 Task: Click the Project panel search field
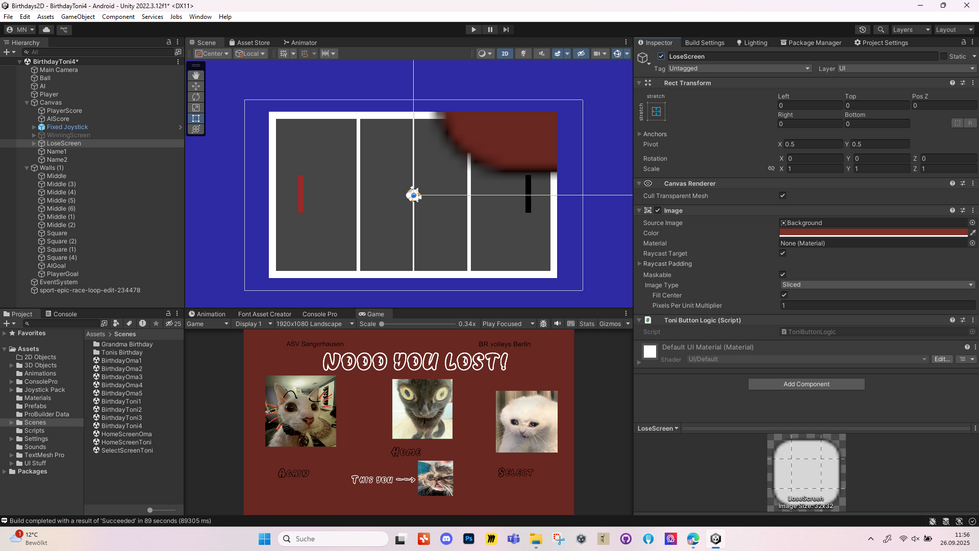coord(60,324)
